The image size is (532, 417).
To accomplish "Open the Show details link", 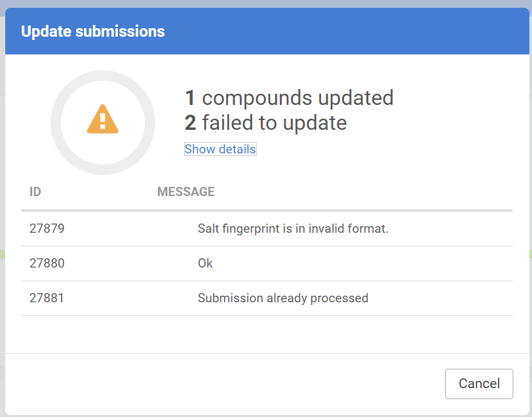I will point(220,149).
